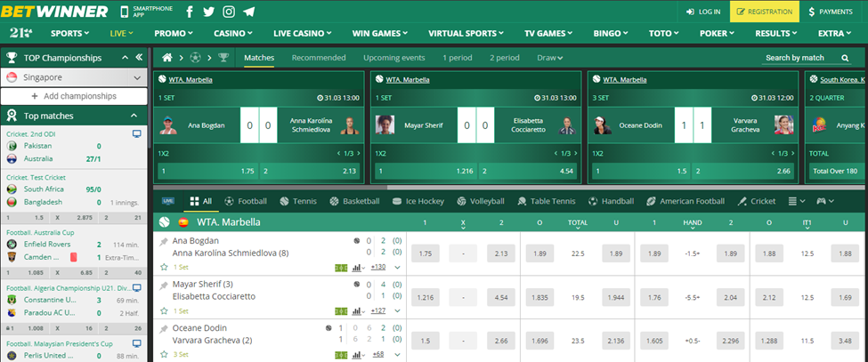Open video stream icon for Pakistan cricket match
The width and height of the screenshot is (868, 362).
[137, 134]
